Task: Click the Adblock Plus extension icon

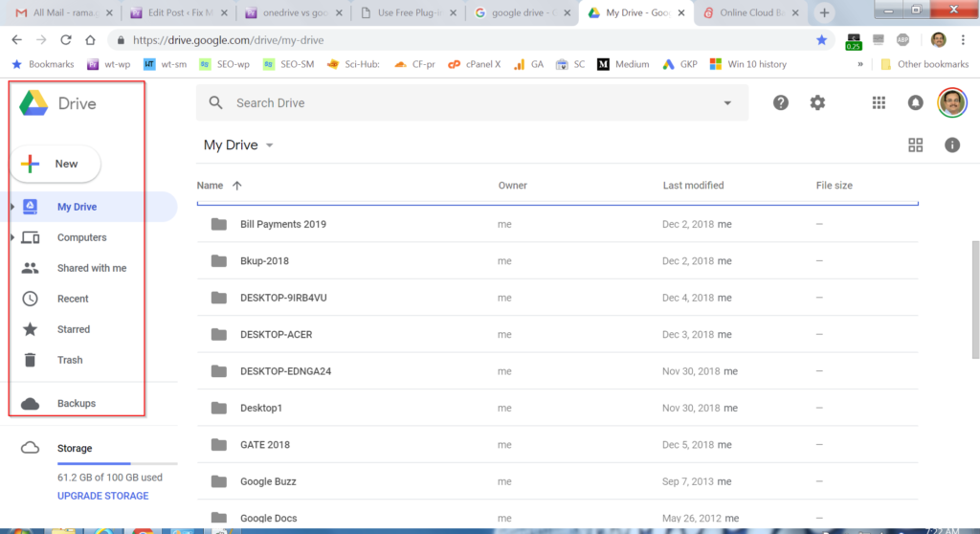Action: 902,40
